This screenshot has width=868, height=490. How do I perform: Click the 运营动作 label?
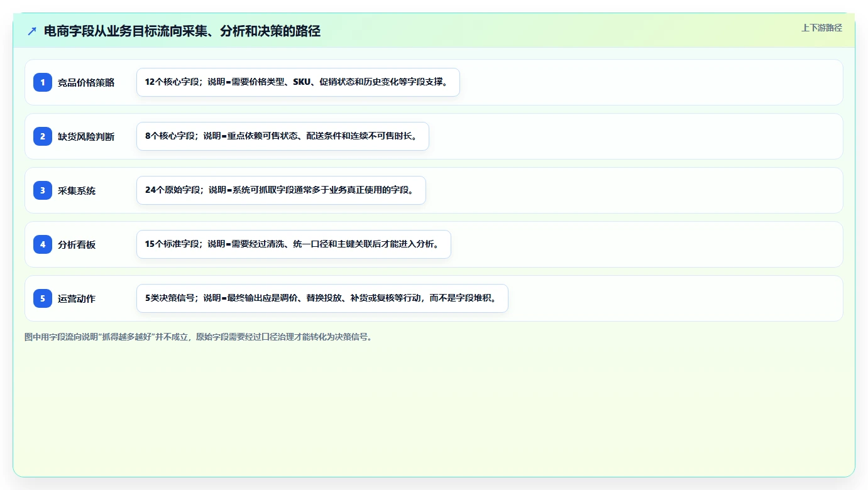[x=77, y=298]
